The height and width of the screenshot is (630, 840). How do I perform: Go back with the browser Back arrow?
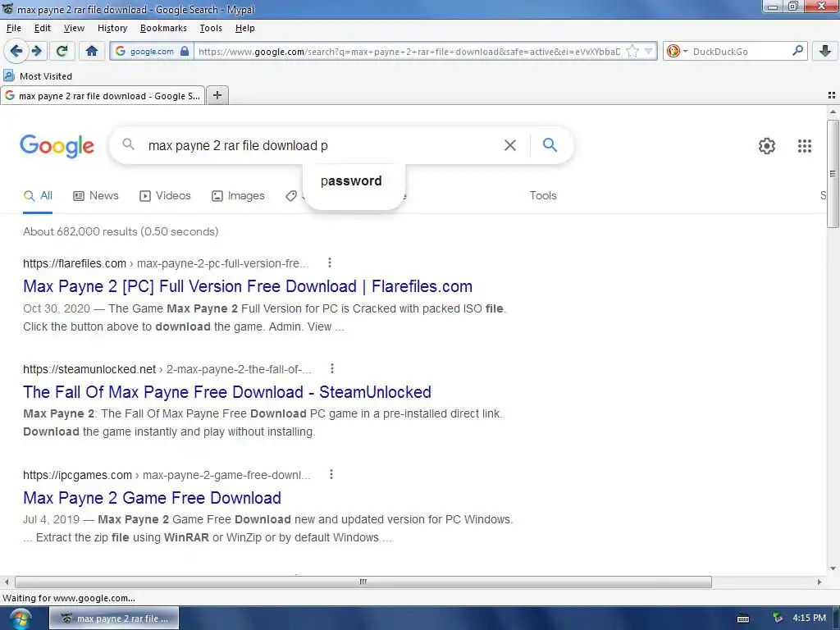click(x=16, y=51)
